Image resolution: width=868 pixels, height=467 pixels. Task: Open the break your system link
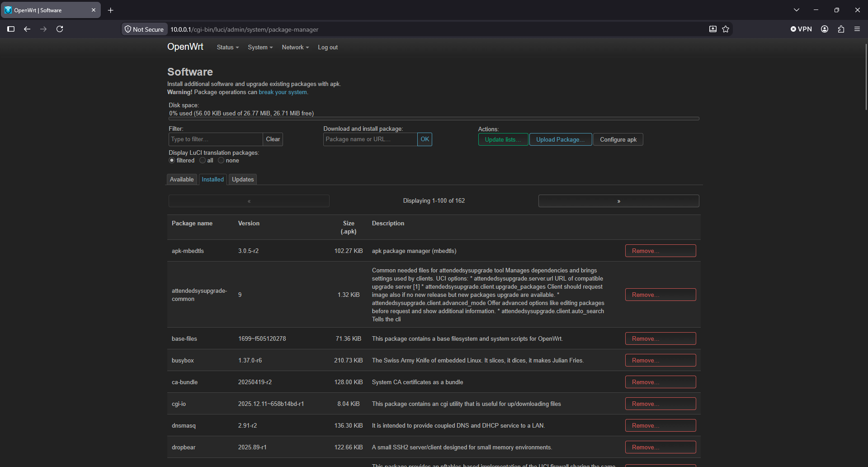[283, 92]
